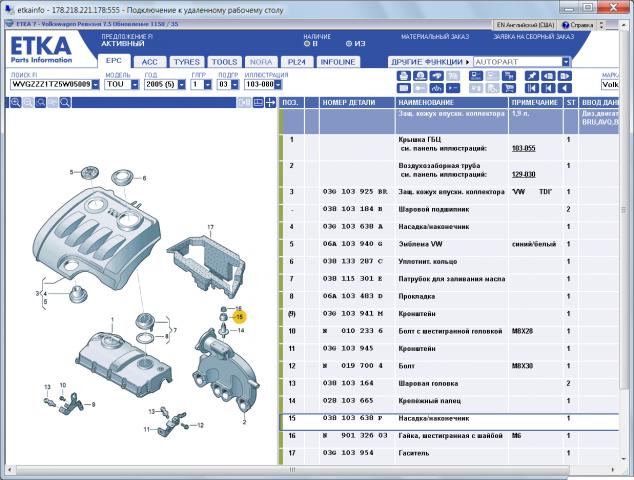
Task: Click the zoom area magnifier (third) icon
Action: coord(40,103)
